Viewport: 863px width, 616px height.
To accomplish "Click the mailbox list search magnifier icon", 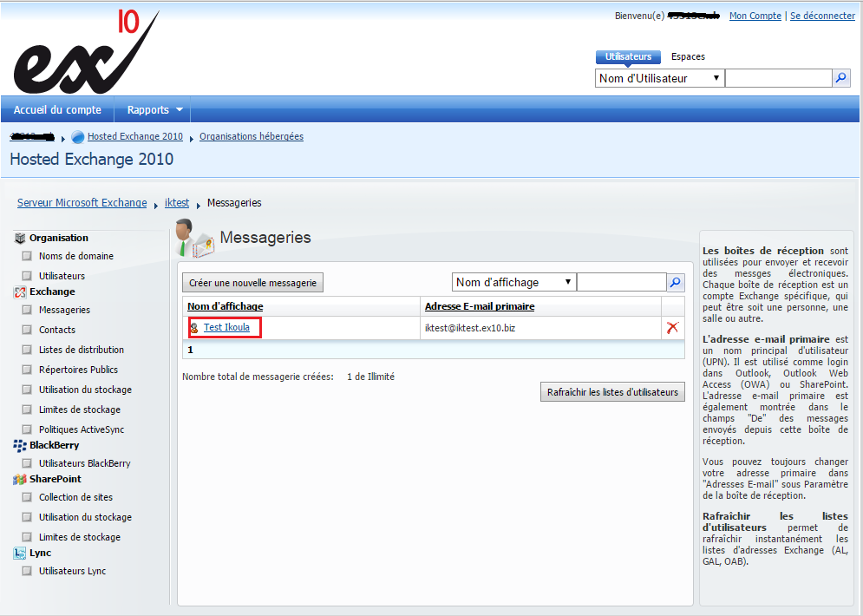I will coord(676,282).
